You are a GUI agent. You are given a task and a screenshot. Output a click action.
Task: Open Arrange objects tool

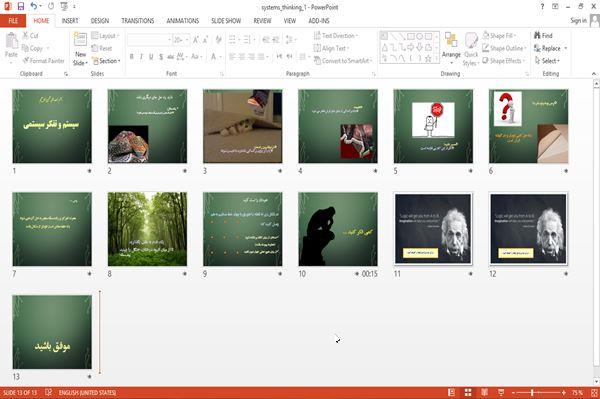click(x=451, y=47)
